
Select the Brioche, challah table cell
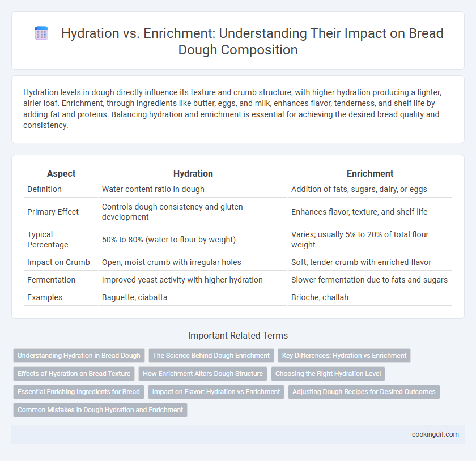[369, 297]
